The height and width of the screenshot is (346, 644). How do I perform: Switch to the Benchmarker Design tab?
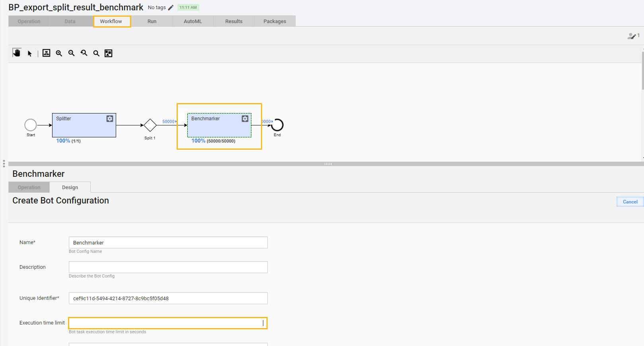coord(70,188)
